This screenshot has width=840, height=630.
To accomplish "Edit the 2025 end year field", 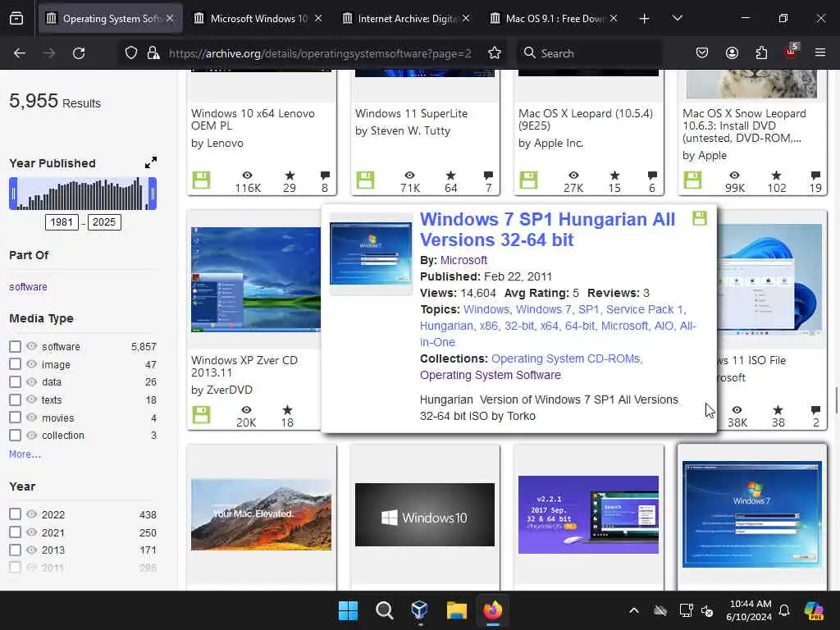I will click(x=104, y=221).
